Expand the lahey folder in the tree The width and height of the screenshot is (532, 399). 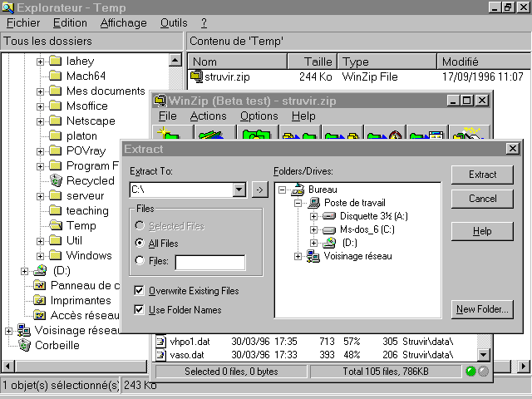pos(40,62)
